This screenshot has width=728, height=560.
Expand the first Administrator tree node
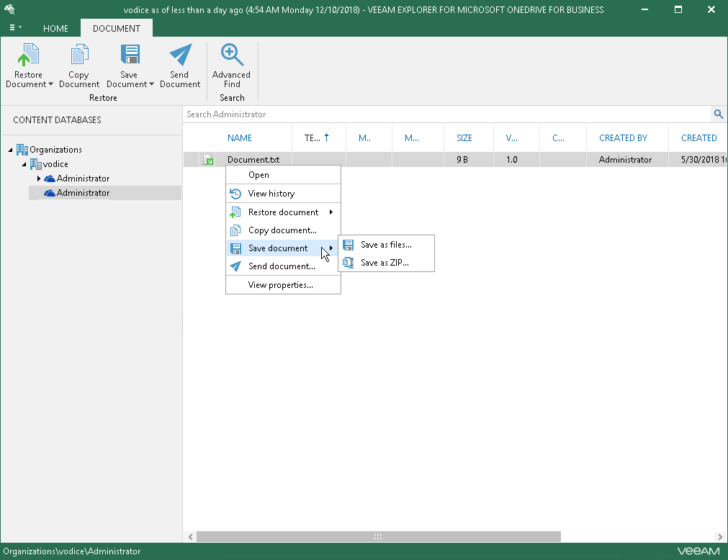click(39, 179)
